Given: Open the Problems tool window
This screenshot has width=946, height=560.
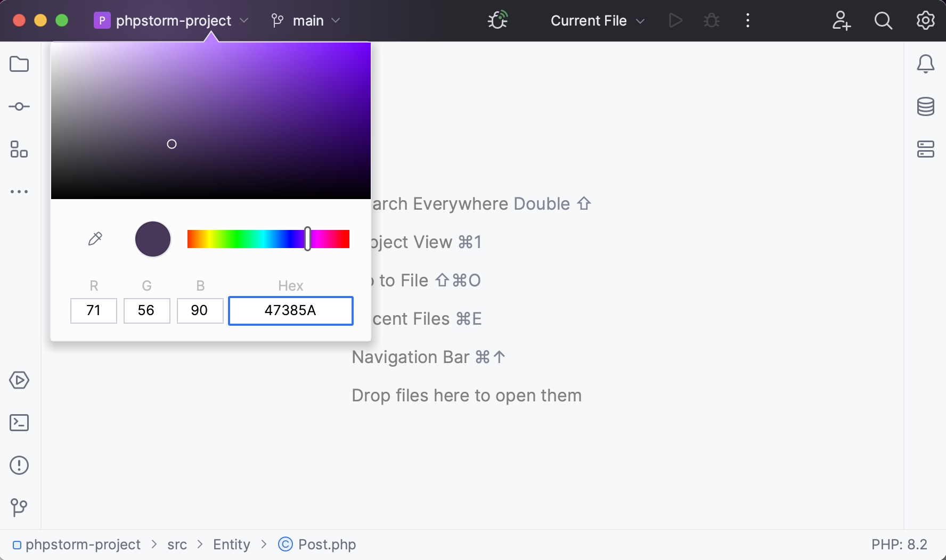Looking at the screenshot, I should coord(19,465).
